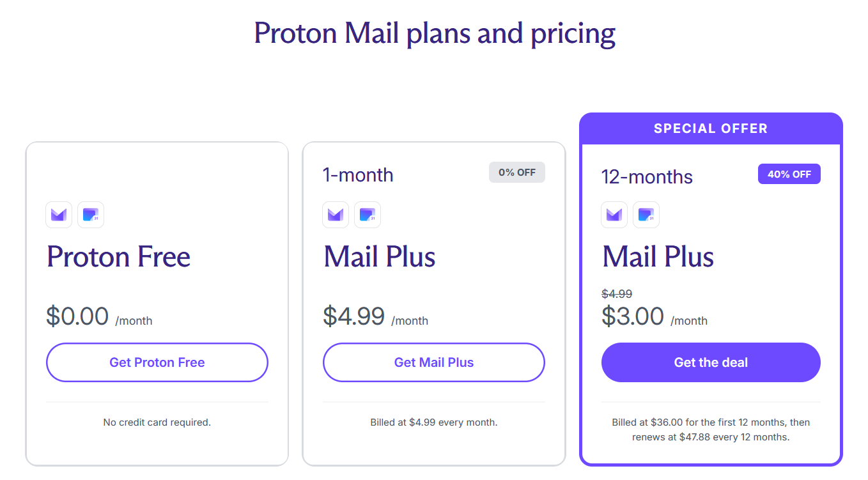Click the billing details text on the 12-months card
Viewport: 868px width, 480px height.
[711, 430]
